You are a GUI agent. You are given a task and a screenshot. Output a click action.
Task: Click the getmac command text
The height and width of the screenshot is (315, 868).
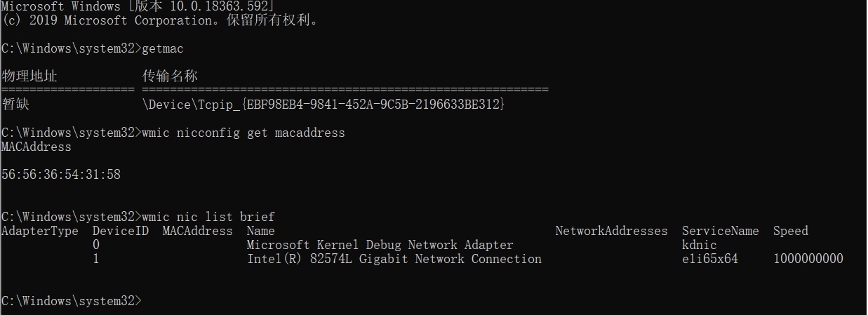(x=162, y=48)
